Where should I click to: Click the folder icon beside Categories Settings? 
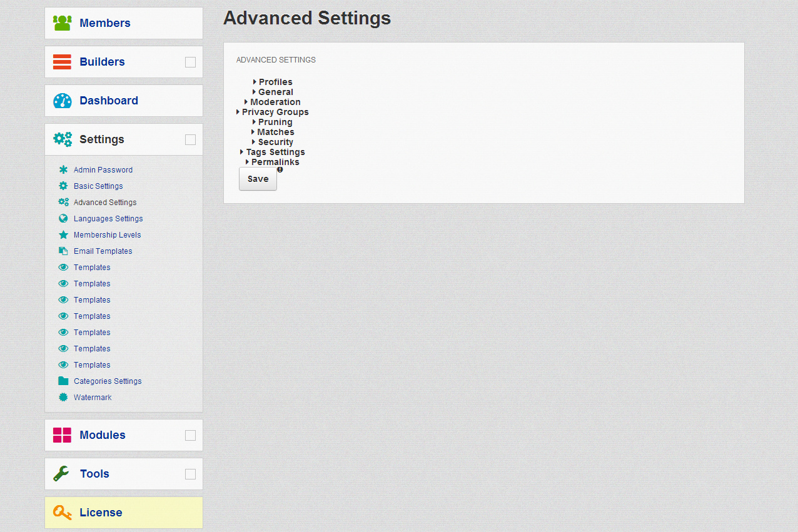(63, 381)
